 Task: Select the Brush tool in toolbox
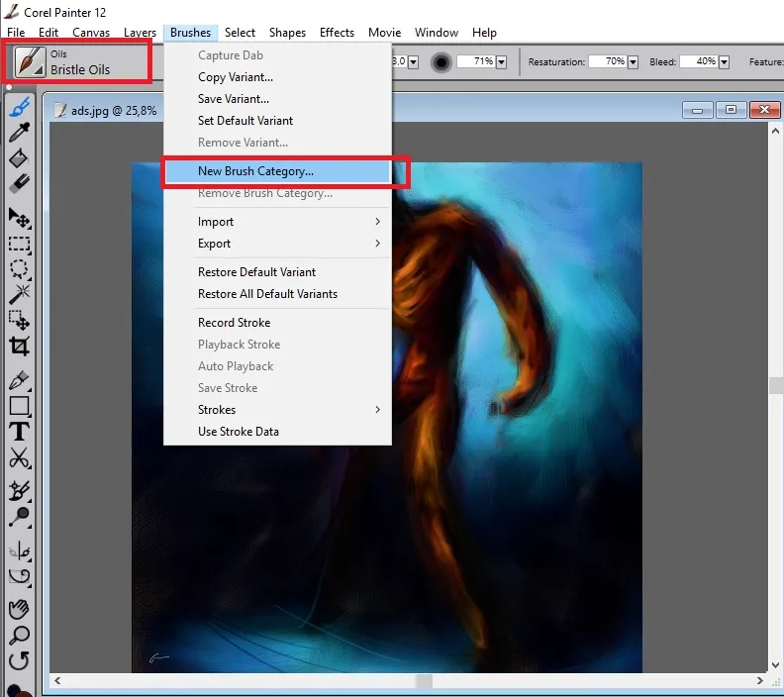pos(20,107)
